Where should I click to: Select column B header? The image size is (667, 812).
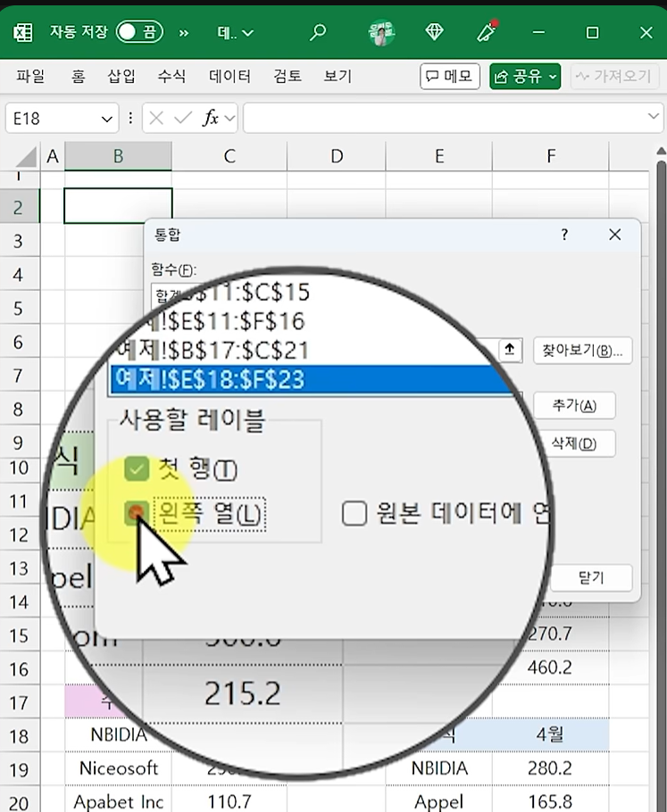pos(118,156)
